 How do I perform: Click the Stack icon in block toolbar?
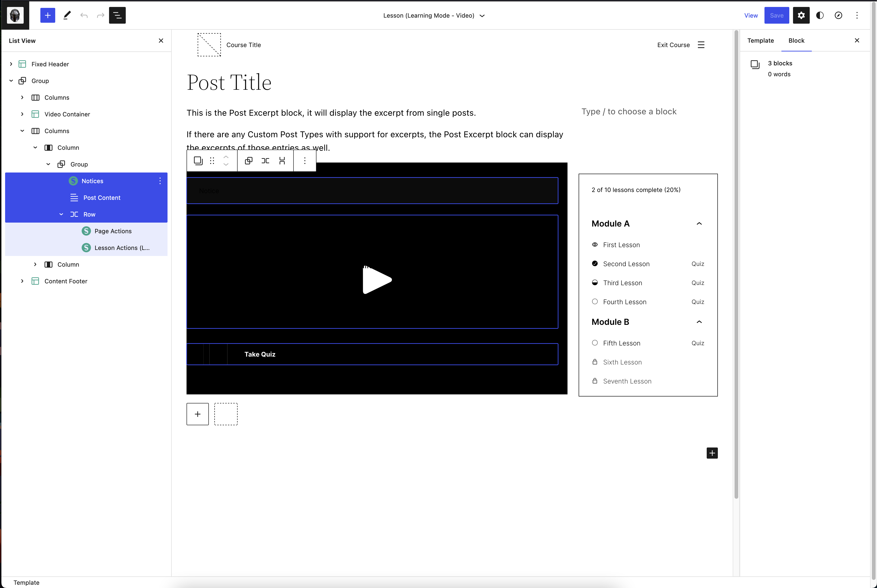(282, 161)
